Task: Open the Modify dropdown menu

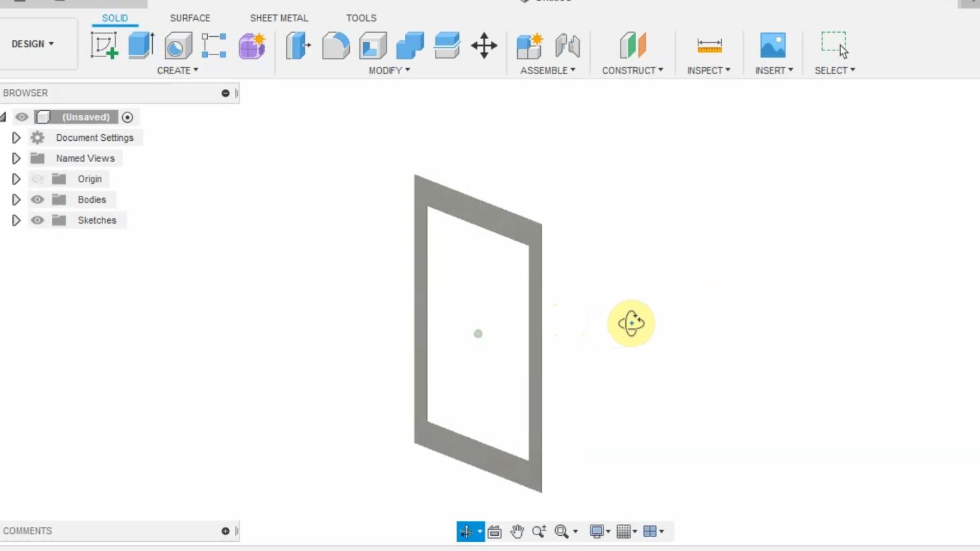Action: (389, 70)
